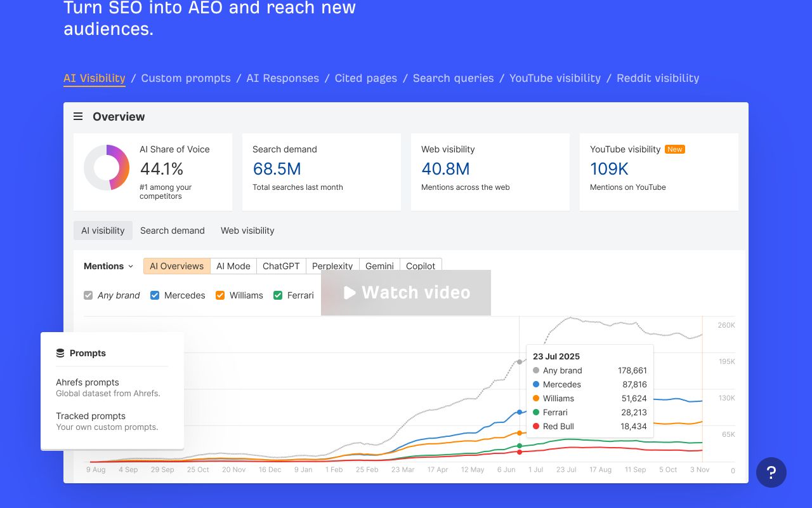
Task: Open the YouTube visibility section link
Action: pyautogui.click(x=555, y=78)
